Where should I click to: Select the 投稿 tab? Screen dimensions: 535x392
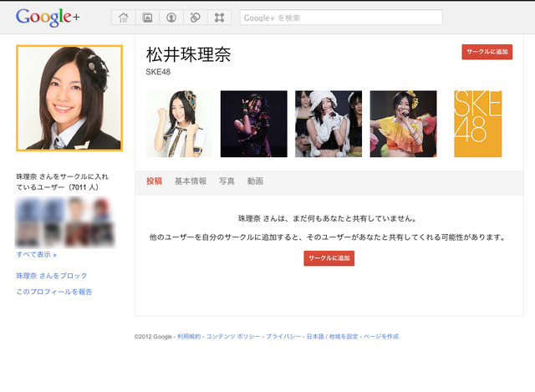tap(155, 181)
